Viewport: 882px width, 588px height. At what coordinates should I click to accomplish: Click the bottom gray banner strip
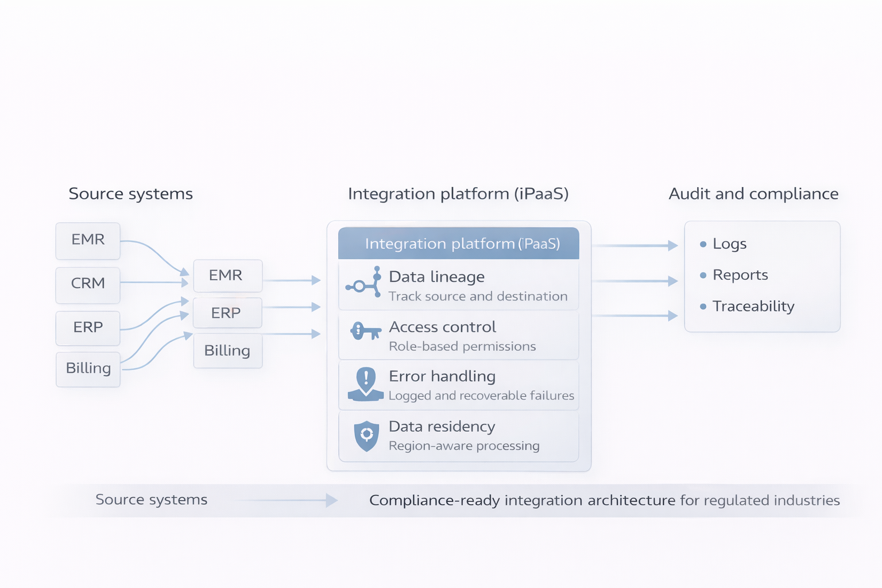tap(441, 500)
